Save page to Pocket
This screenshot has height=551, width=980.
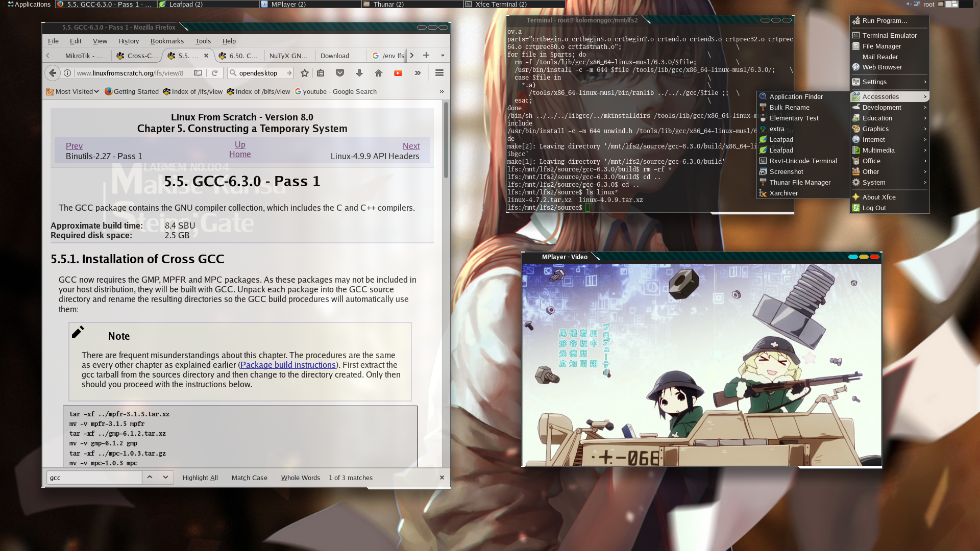pyautogui.click(x=340, y=73)
